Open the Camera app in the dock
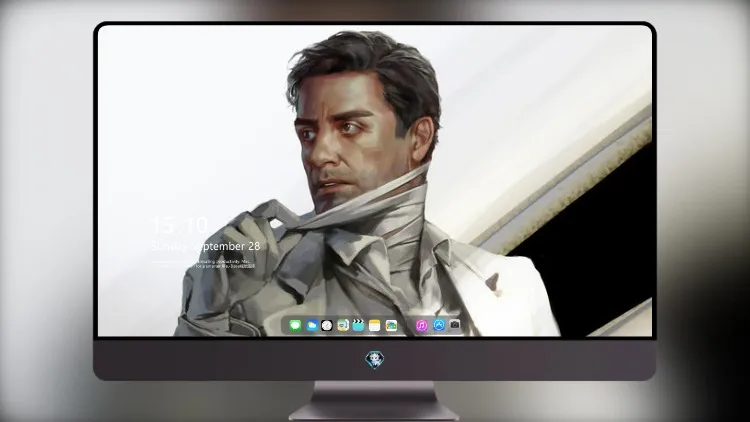The image size is (750, 422). [454, 325]
